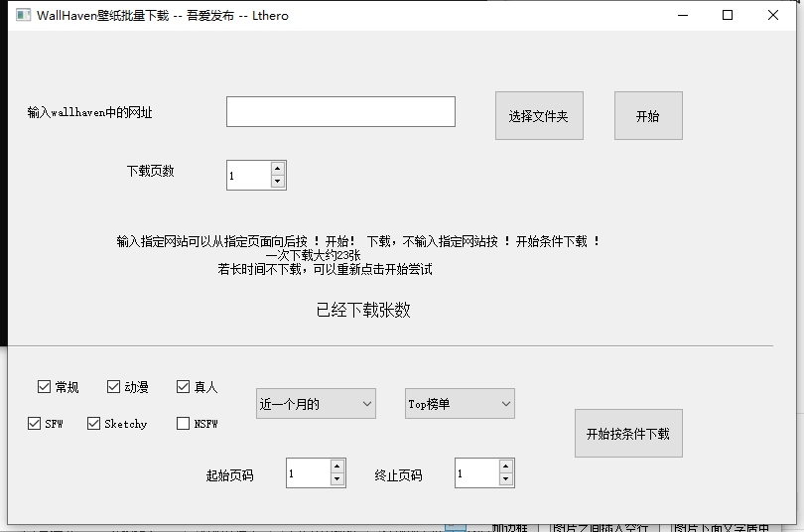This screenshot has height=532, width=804.
Task: Click the 下载页数 label
Action: coord(150,171)
